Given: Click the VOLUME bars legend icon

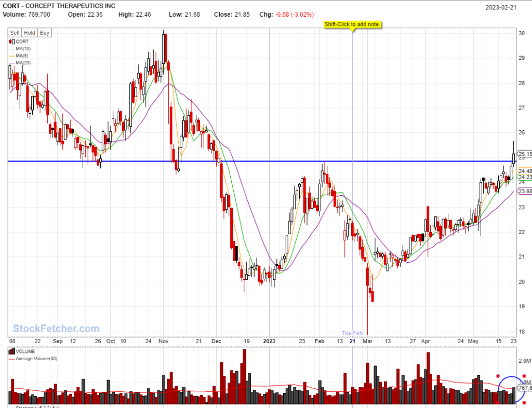Looking at the screenshot, I should [12, 351].
